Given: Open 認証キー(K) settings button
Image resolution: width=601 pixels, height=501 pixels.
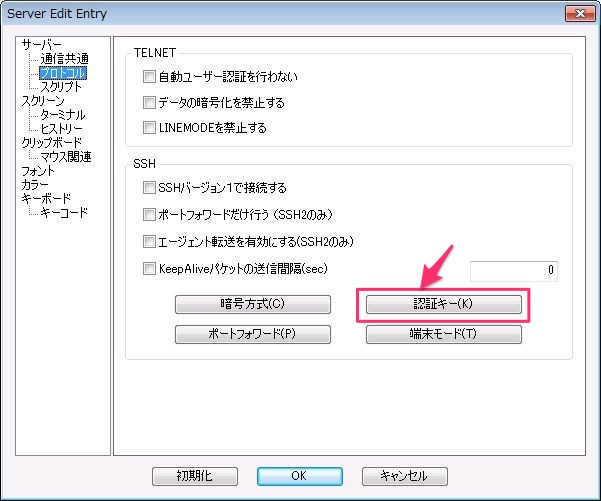Looking at the screenshot, I should coord(443,304).
